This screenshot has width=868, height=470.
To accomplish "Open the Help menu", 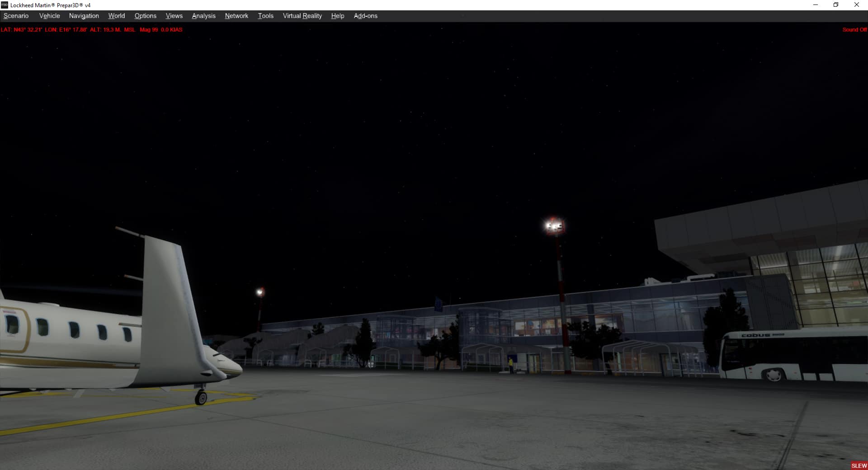I will pyautogui.click(x=337, y=16).
